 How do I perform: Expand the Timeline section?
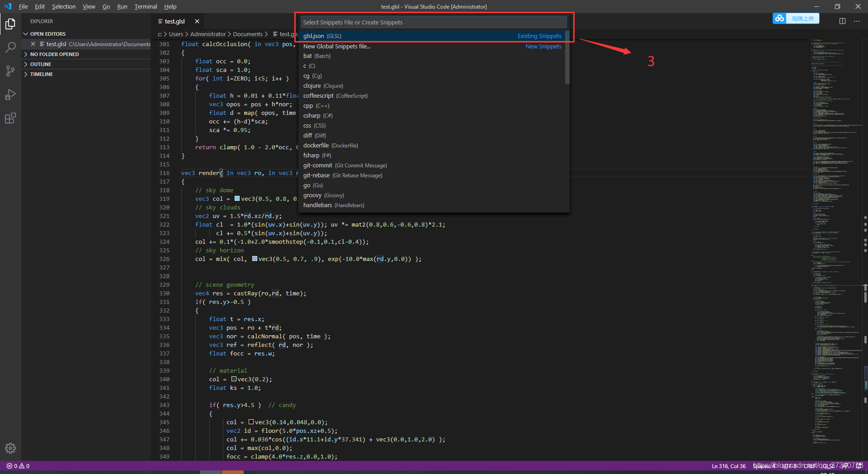click(x=86, y=74)
